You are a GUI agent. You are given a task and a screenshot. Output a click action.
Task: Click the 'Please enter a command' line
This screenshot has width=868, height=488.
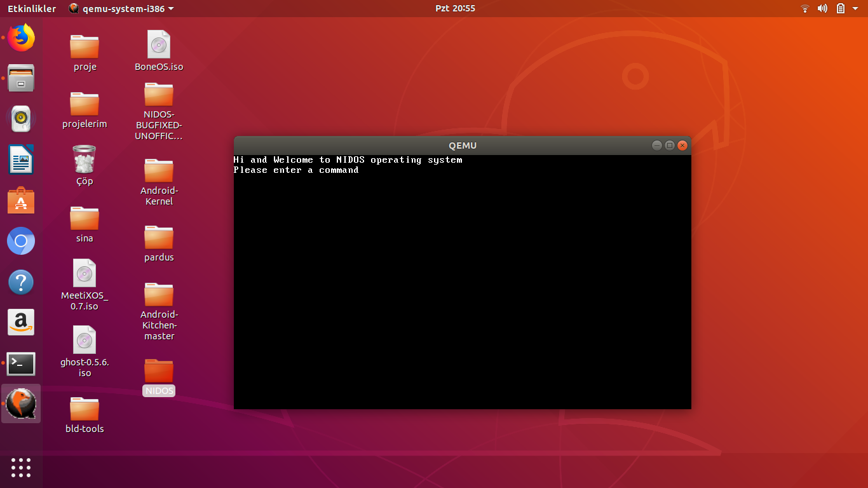tap(296, 170)
